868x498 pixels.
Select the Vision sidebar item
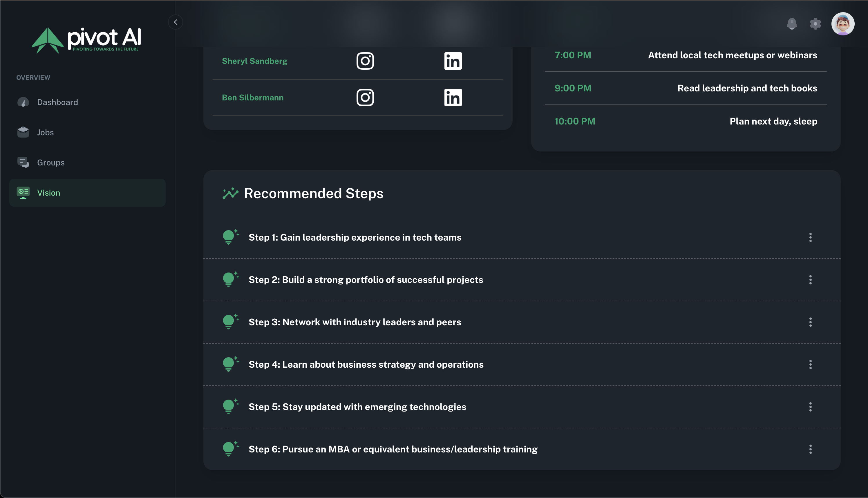pos(48,193)
